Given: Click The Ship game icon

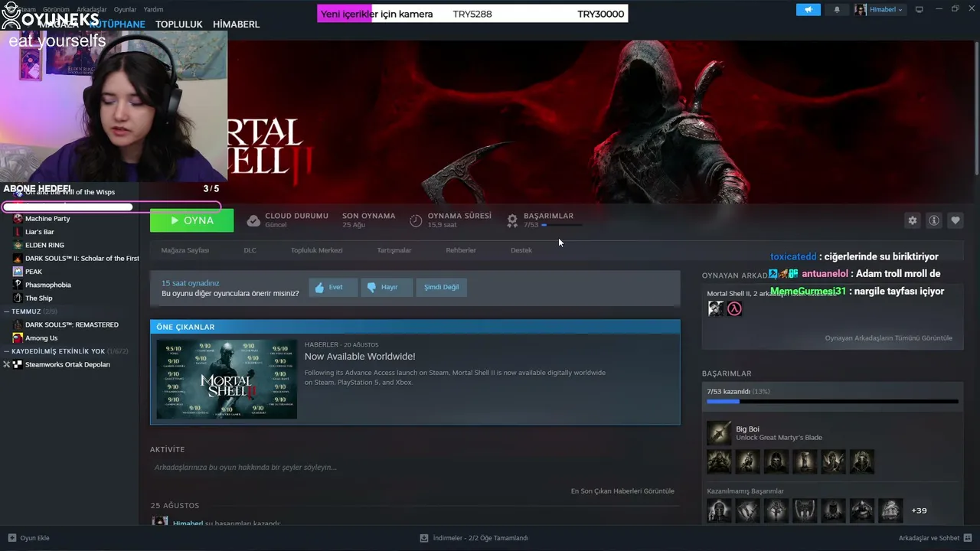Looking at the screenshot, I should click(18, 298).
